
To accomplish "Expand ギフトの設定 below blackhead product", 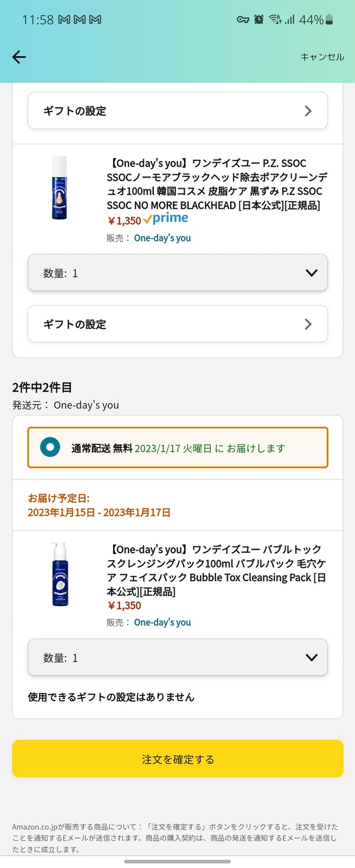I will (x=177, y=324).
